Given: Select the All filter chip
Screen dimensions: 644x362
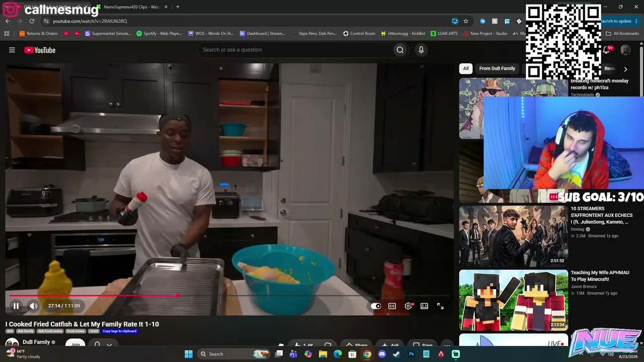Looking at the screenshot, I should 466,68.
